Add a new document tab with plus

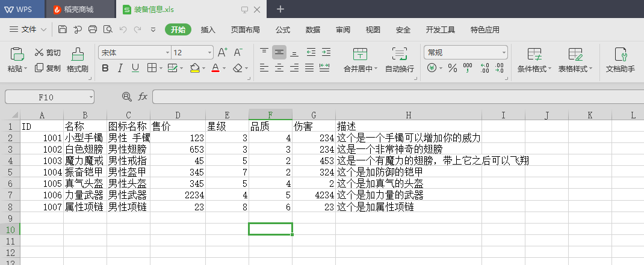(280, 9)
